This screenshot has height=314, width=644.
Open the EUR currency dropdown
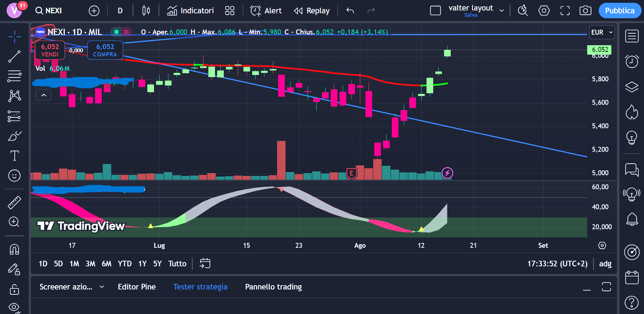pyautogui.click(x=602, y=32)
